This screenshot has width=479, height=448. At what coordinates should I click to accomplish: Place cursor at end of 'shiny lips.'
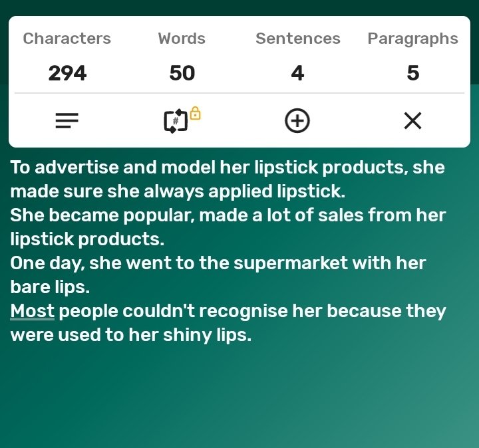(251, 335)
